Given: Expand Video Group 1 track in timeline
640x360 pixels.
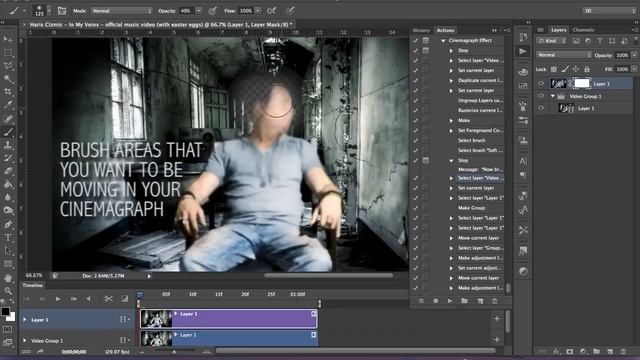Looking at the screenshot, I should (x=25, y=340).
